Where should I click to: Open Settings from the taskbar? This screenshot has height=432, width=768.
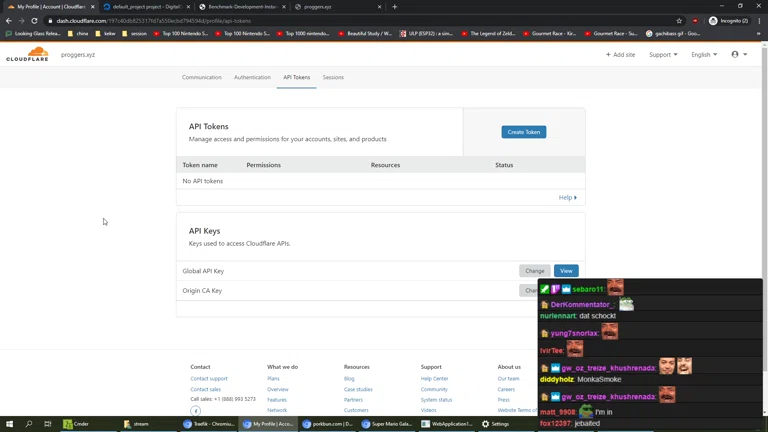pos(496,424)
